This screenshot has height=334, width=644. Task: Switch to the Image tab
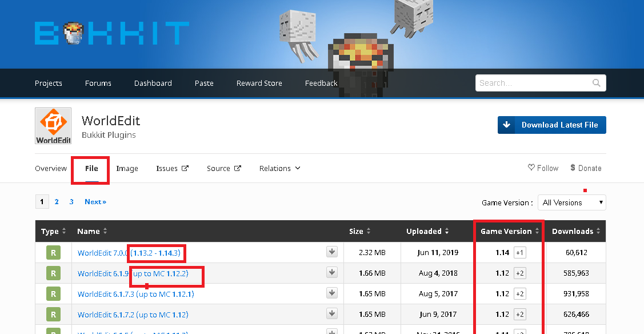pyautogui.click(x=127, y=169)
